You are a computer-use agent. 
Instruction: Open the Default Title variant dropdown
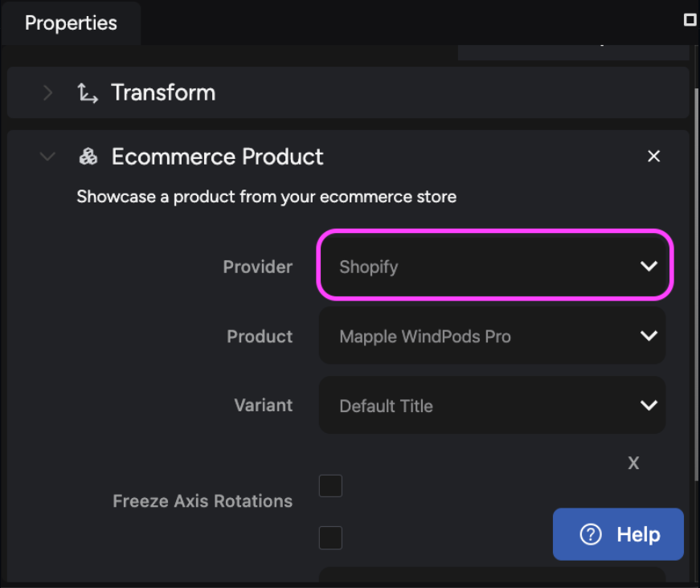point(492,405)
